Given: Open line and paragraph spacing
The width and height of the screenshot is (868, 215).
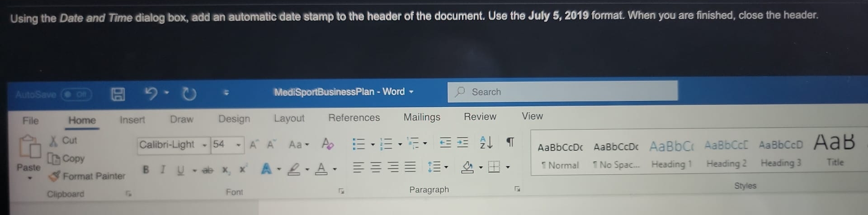Looking at the screenshot, I should [x=437, y=167].
